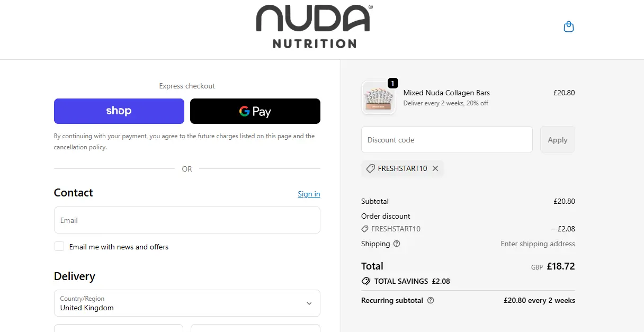Click the Mixed Nuda Collagen Bars thumbnail

coord(378,97)
